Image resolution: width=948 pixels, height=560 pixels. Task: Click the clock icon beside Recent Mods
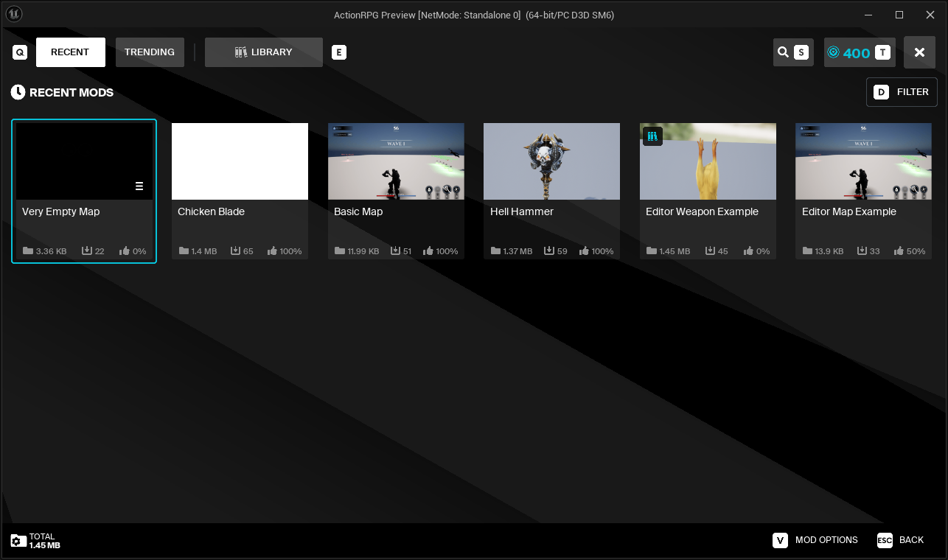pyautogui.click(x=18, y=92)
